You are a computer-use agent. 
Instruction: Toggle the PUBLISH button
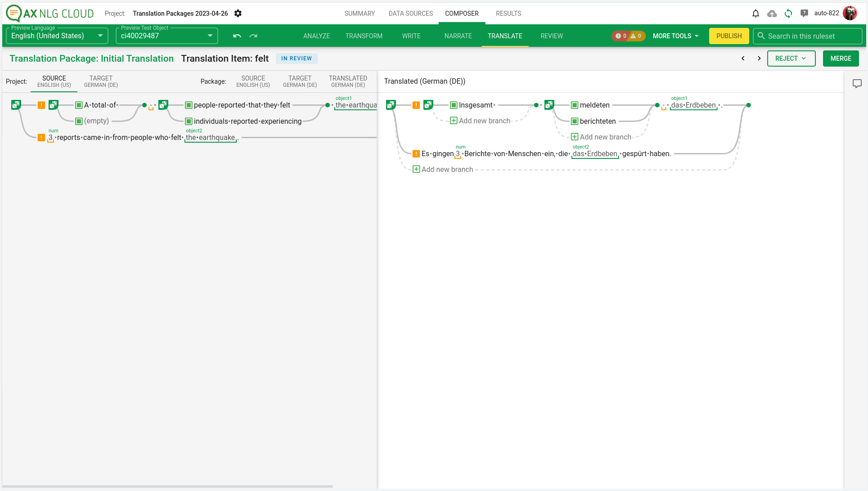tap(729, 36)
